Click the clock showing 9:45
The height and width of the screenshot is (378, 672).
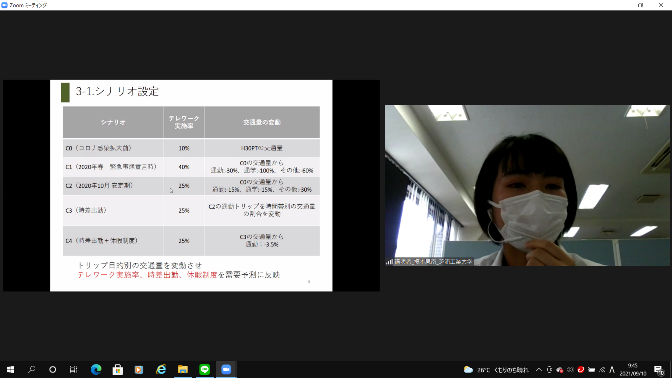pos(633,369)
